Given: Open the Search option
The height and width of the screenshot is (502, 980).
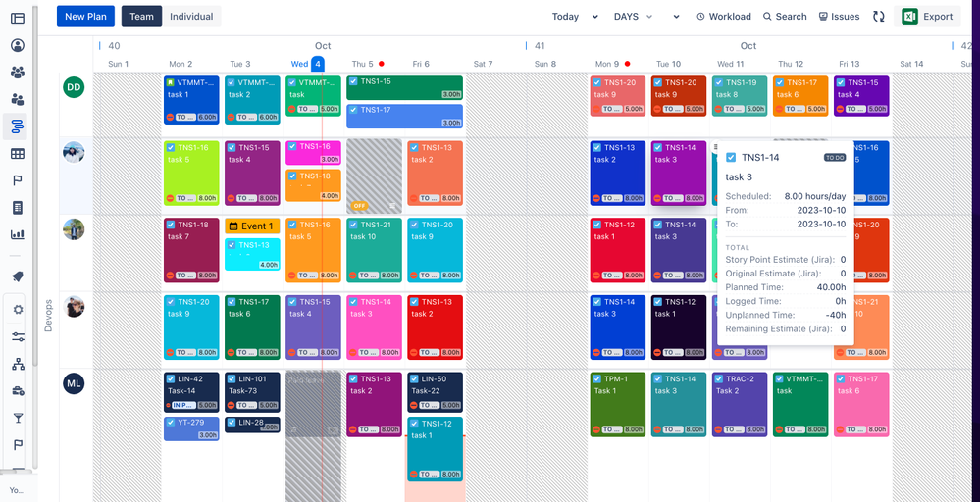Looking at the screenshot, I should pos(785,17).
